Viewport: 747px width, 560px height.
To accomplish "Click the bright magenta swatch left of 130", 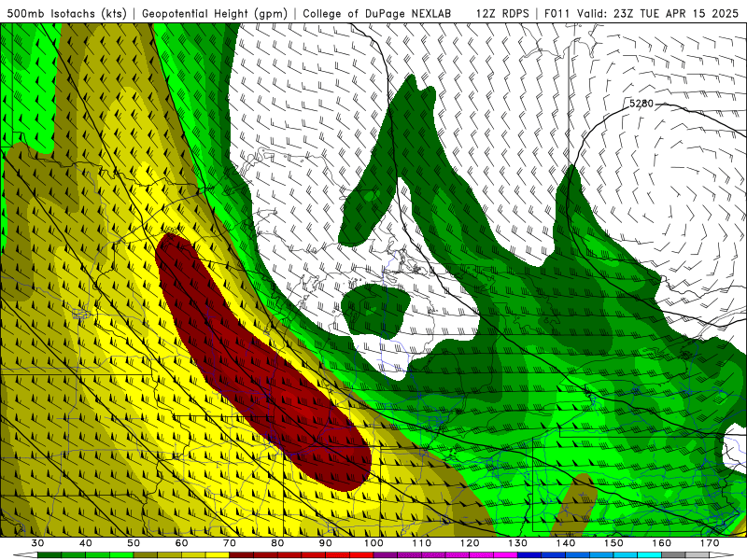I will point(505,555).
